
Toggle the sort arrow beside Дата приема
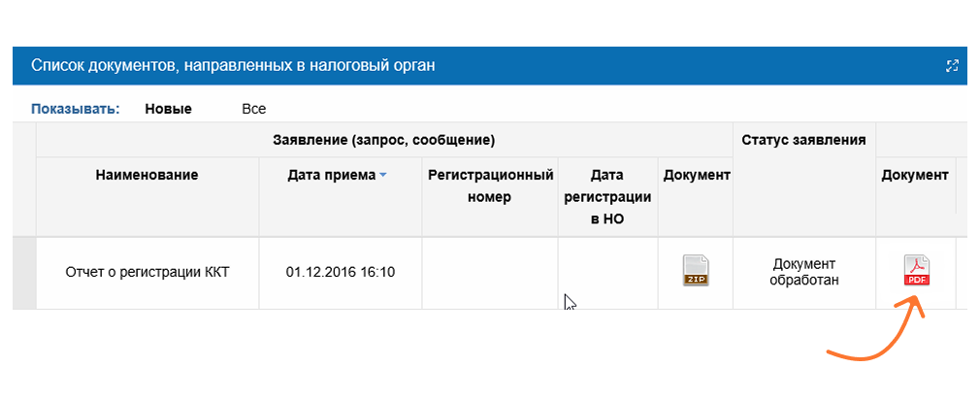[x=382, y=176]
